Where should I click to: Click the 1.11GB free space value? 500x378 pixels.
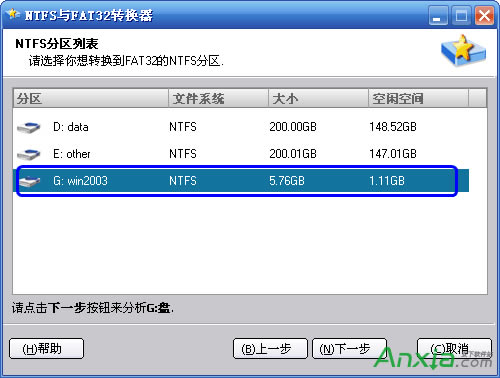pyautogui.click(x=387, y=181)
